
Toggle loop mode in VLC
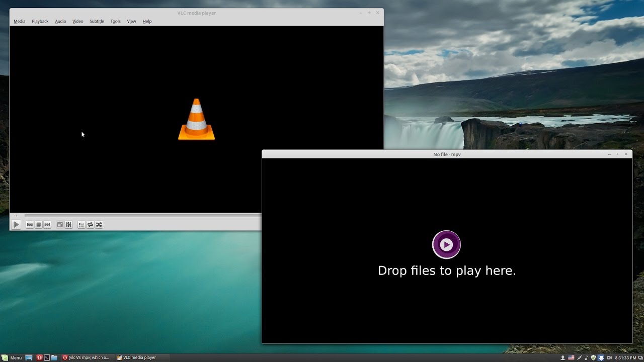click(90, 225)
